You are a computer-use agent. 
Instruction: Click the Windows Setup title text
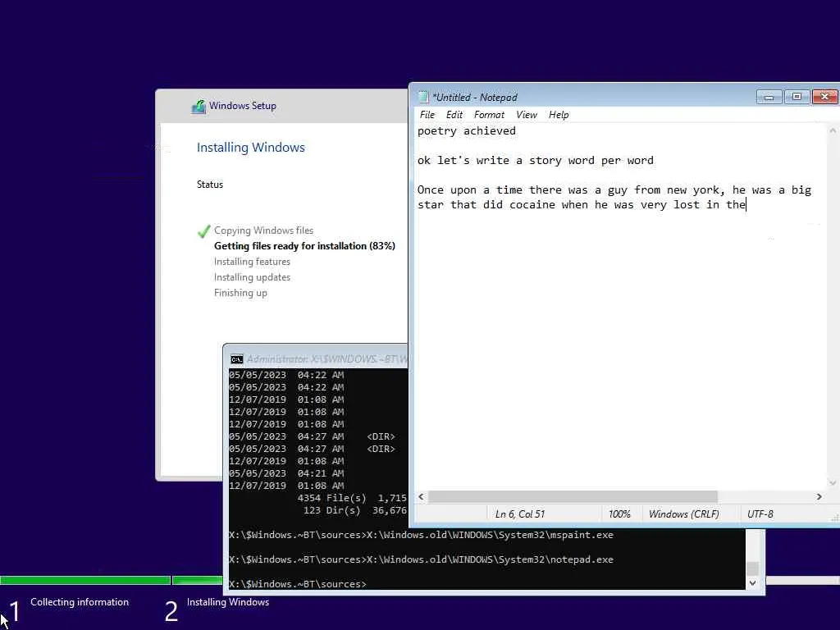coord(242,106)
